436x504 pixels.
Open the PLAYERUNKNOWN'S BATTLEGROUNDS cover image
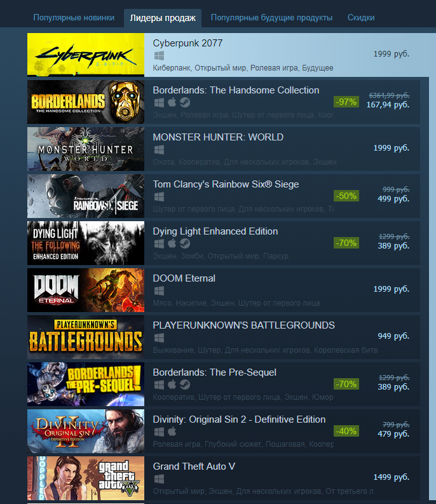click(x=86, y=337)
